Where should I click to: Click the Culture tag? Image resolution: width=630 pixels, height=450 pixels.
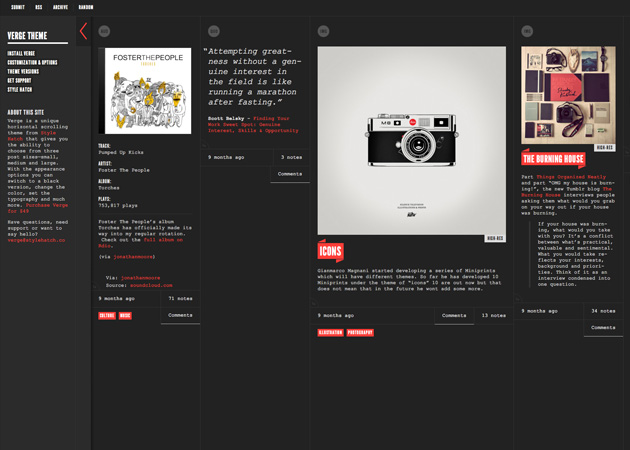coord(107,316)
